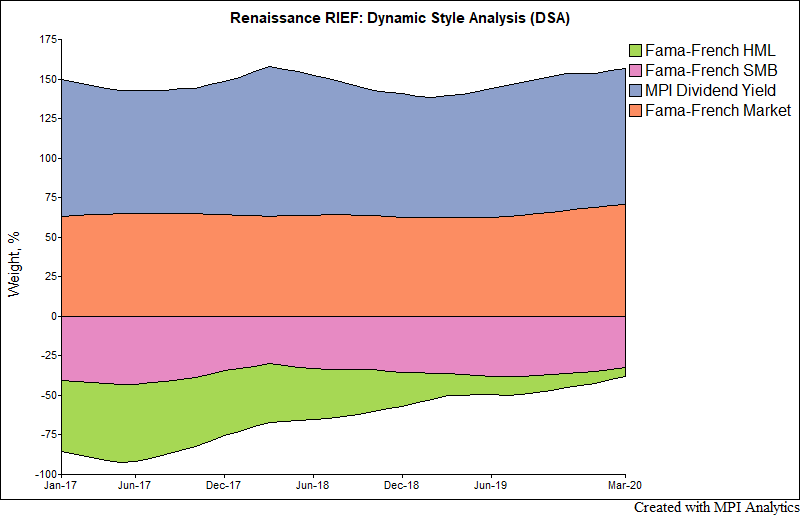This screenshot has width=800, height=516.
Task: Click the orange Fama-French Market chart area
Action: point(343,266)
